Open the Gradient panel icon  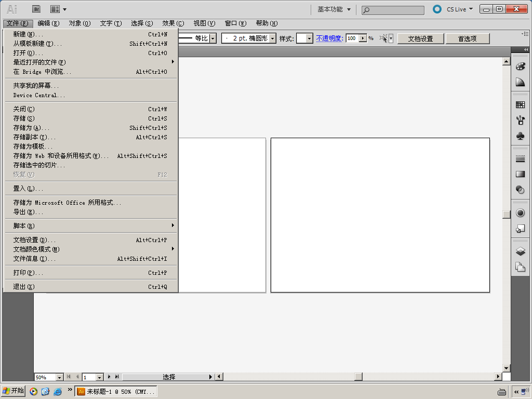tap(520, 174)
